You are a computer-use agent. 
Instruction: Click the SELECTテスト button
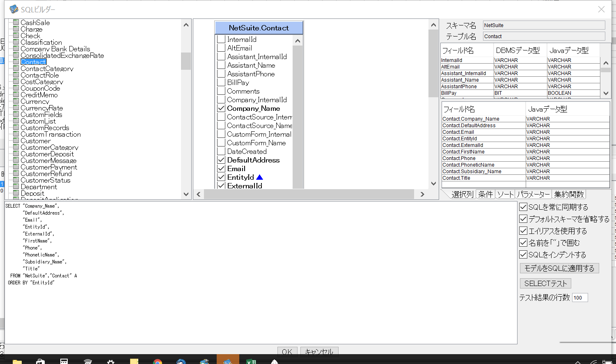[545, 284]
